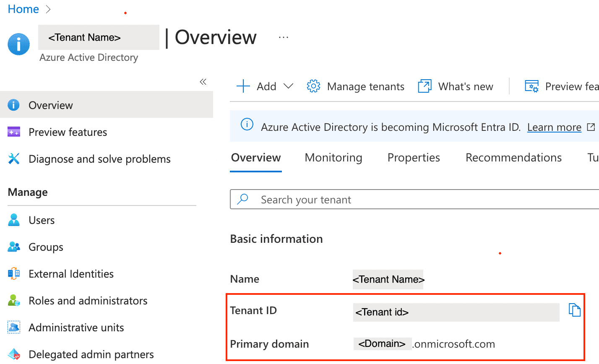
Task: Switch to the Recommendations tab
Action: pyautogui.click(x=513, y=158)
